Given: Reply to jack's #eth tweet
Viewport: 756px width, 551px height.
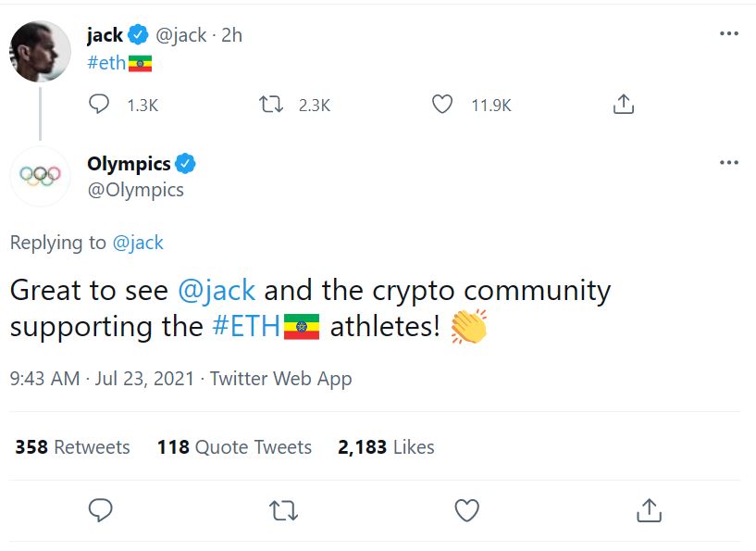Looking at the screenshot, I should [99, 105].
